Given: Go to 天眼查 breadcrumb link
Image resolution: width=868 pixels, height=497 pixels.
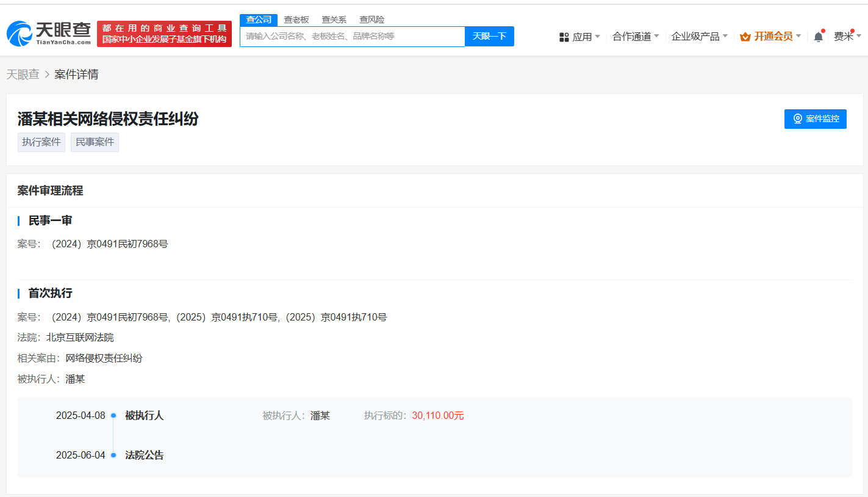Looking at the screenshot, I should click(23, 74).
